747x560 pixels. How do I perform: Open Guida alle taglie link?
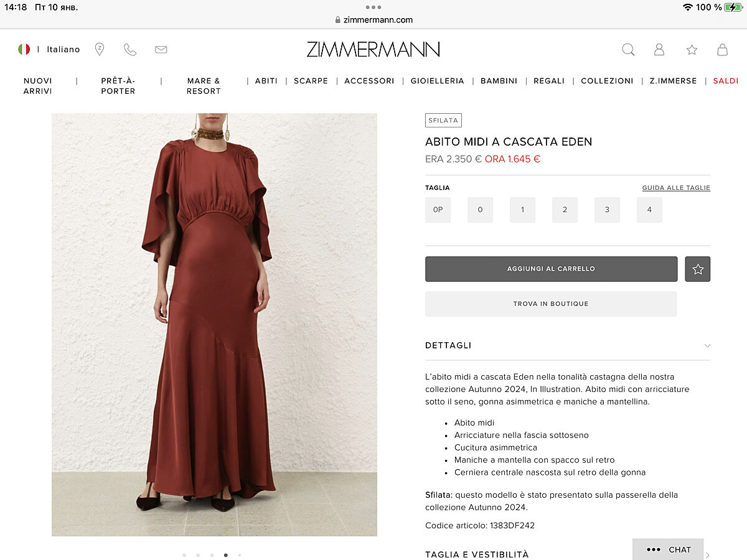(676, 188)
